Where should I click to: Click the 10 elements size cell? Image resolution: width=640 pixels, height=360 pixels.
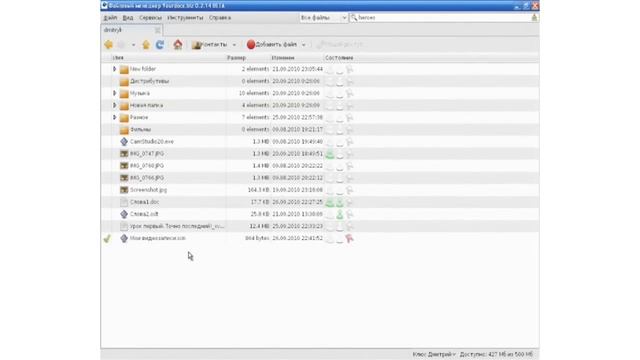(x=254, y=93)
